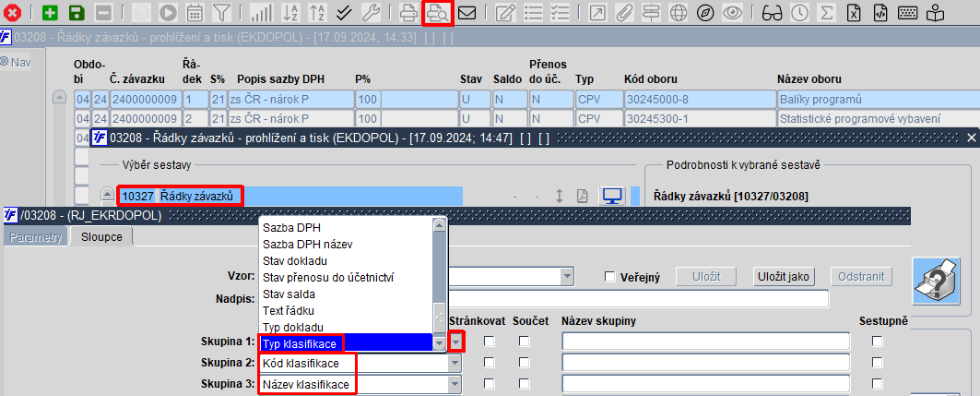Viewport: 980px width, 396px height.
Task: Click the printer question mark button
Action: point(936,281)
